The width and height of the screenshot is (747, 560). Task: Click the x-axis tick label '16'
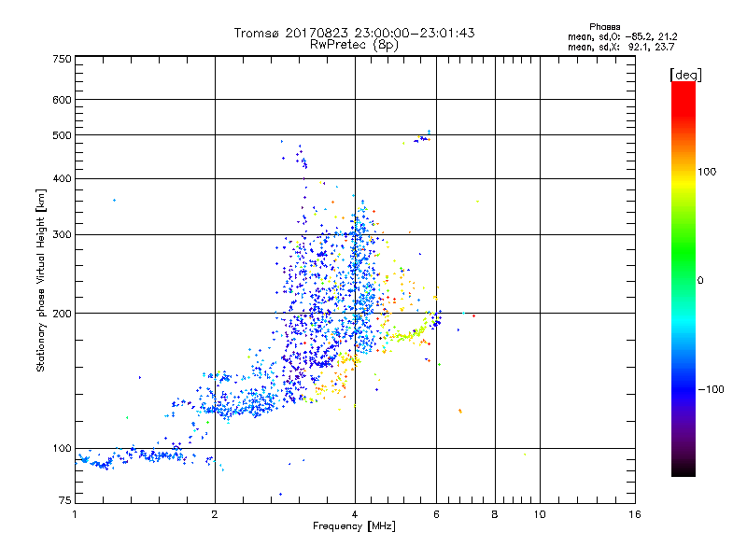pyautogui.click(x=635, y=514)
